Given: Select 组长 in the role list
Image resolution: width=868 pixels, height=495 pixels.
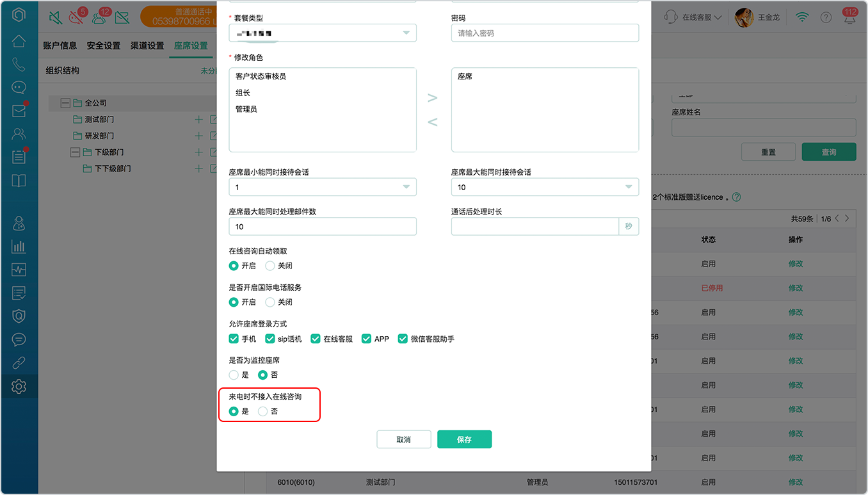Looking at the screenshot, I should [243, 93].
